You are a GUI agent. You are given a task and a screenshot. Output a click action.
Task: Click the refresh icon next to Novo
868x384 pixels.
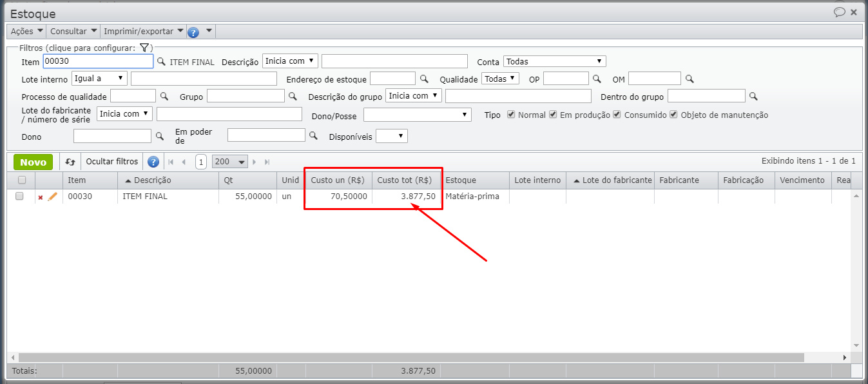(x=70, y=162)
